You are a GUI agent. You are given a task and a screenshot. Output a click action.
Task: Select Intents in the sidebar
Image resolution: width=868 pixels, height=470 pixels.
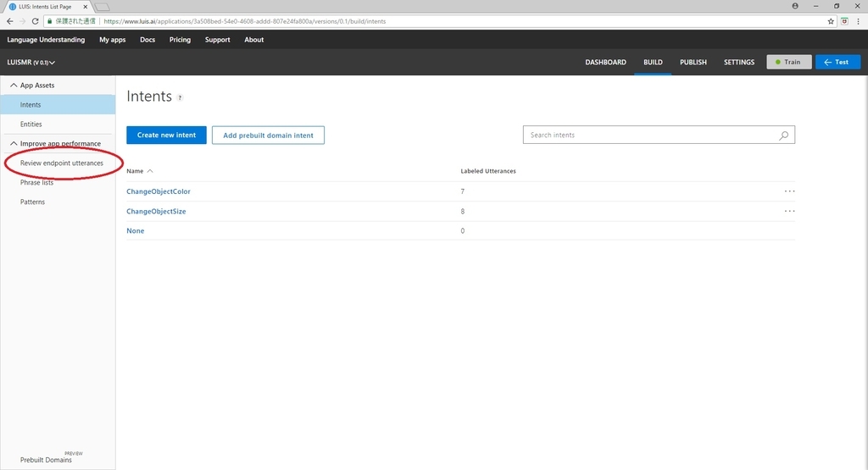coord(58,104)
